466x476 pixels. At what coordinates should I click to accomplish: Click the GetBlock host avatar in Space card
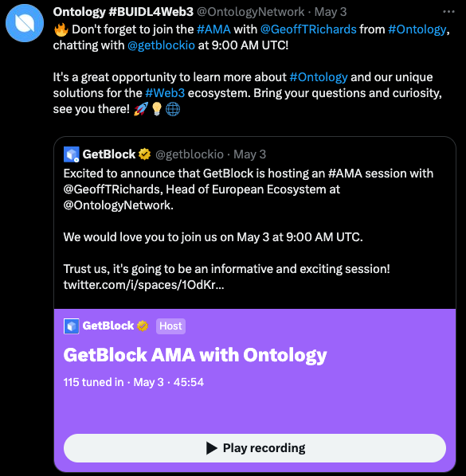click(x=72, y=326)
